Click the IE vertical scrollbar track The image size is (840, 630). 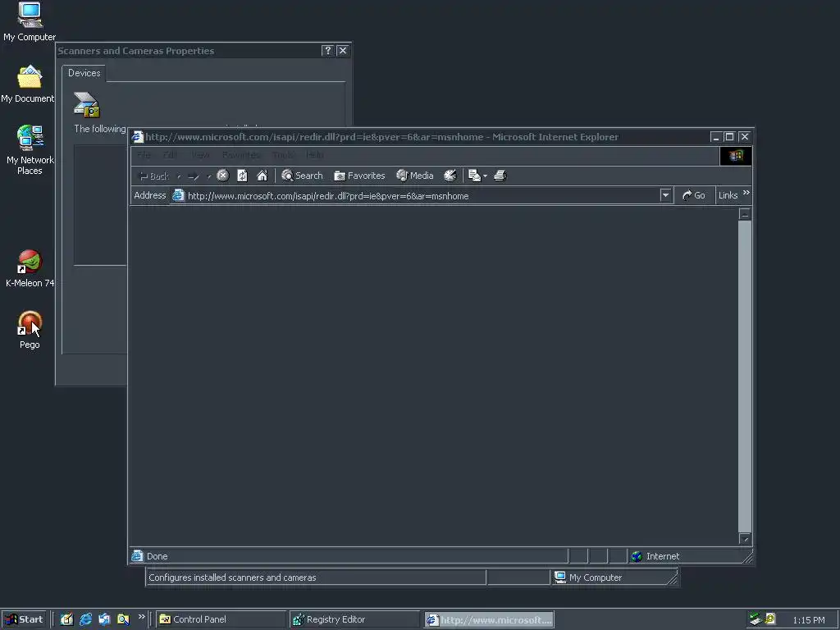(745, 376)
